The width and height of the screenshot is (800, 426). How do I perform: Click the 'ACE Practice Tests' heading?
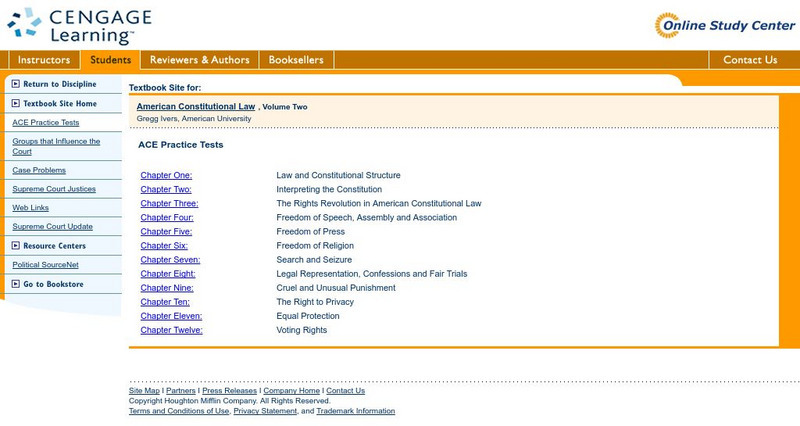click(181, 144)
